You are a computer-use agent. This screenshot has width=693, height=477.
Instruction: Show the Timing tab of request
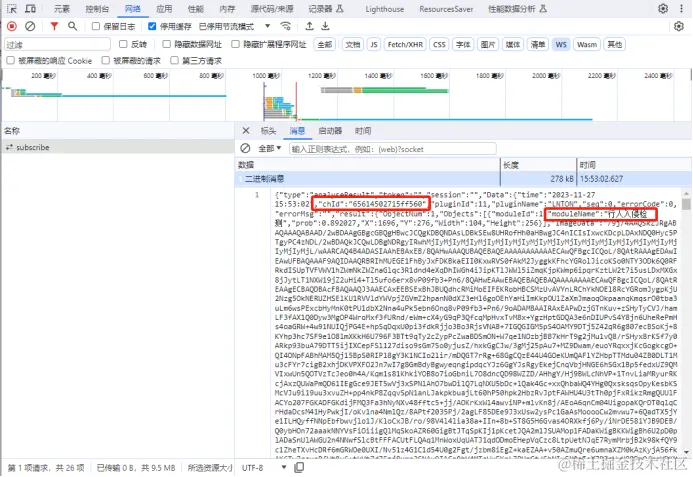[363, 131]
